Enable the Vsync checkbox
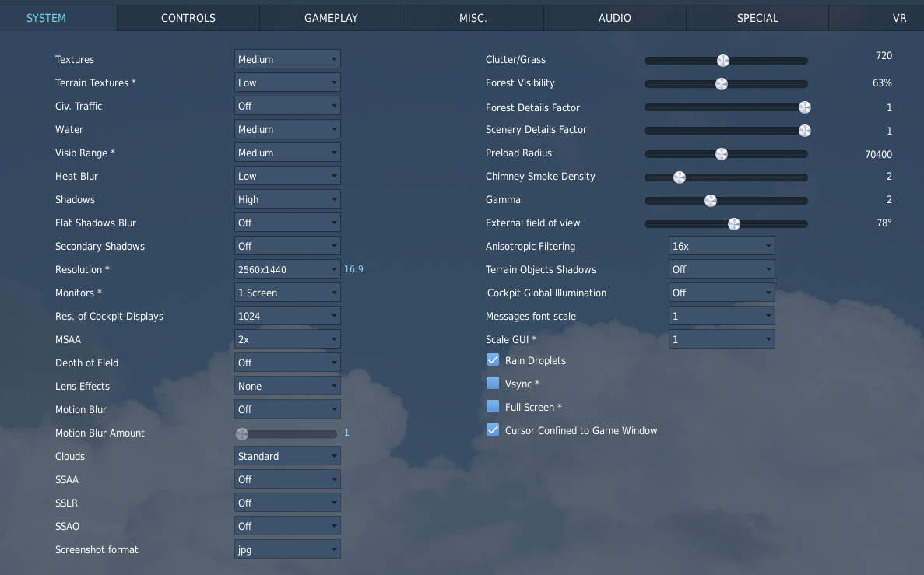 (x=493, y=383)
